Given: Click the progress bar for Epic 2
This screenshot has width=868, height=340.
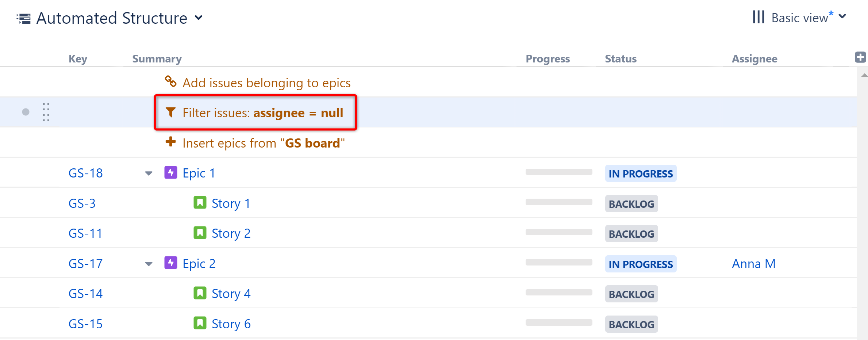Looking at the screenshot, I should (x=558, y=262).
